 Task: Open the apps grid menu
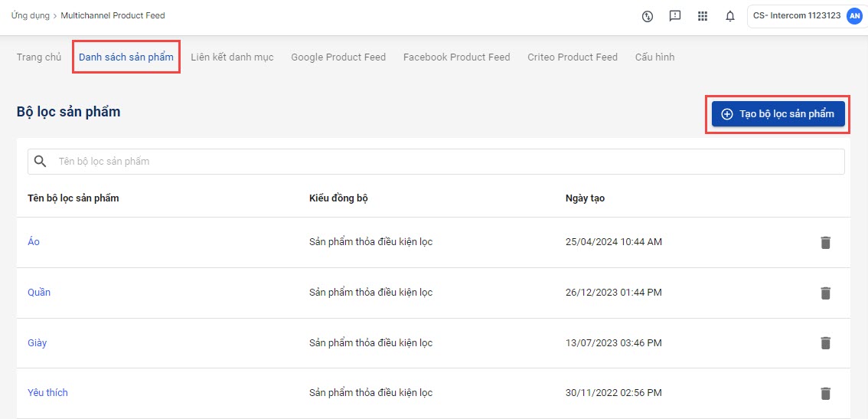pyautogui.click(x=702, y=16)
